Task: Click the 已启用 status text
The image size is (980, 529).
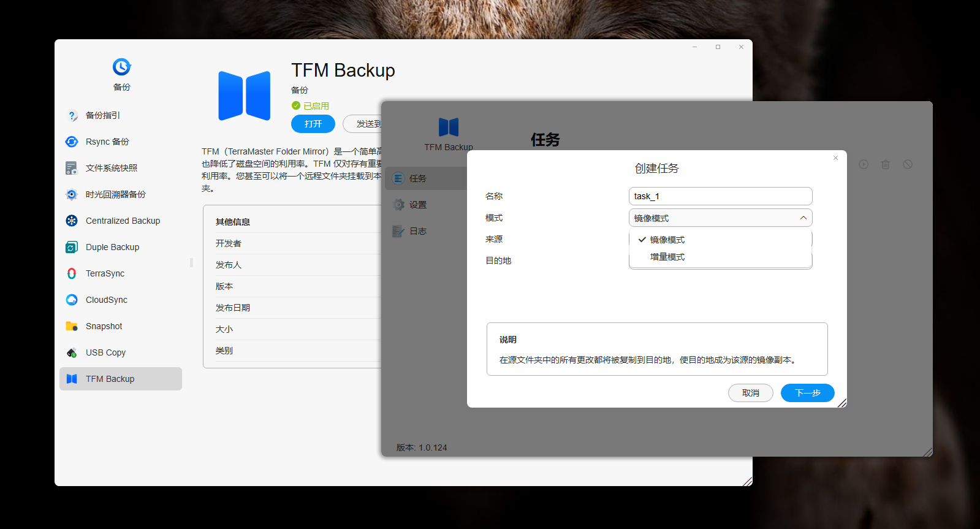Action: (x=316, y=106)
